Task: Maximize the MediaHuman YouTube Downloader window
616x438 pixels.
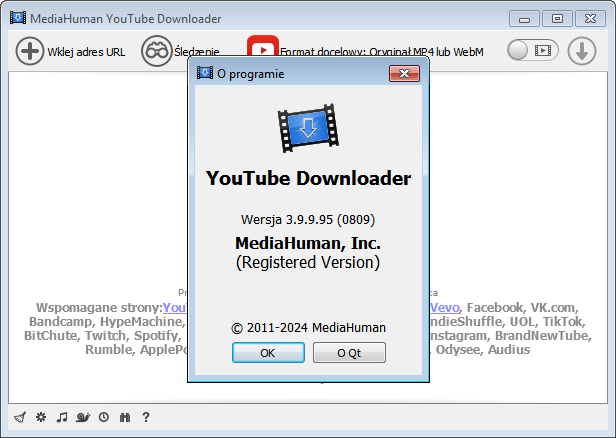Action: pos(557,18)
